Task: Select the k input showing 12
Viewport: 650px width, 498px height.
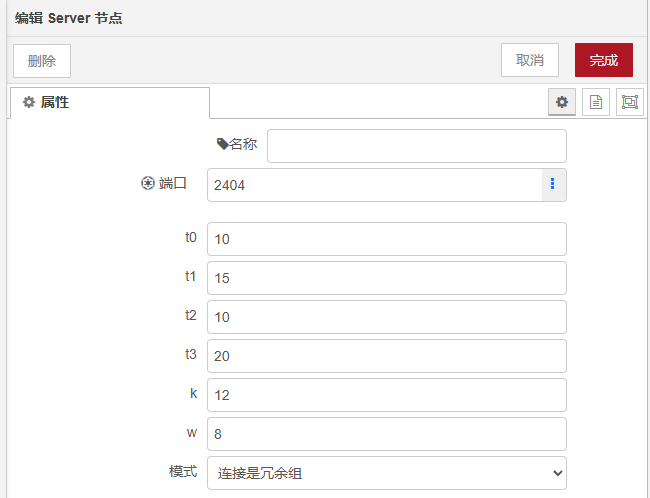Action: [386, 395]
